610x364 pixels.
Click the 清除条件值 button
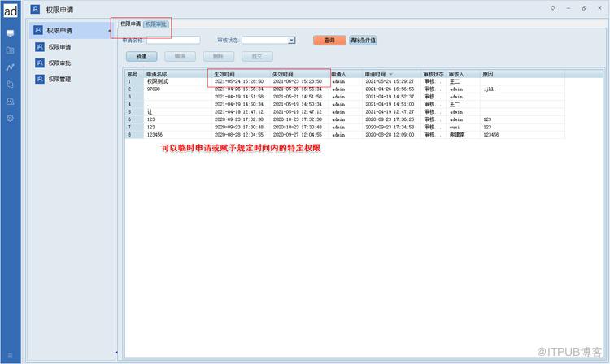[363, 41]
